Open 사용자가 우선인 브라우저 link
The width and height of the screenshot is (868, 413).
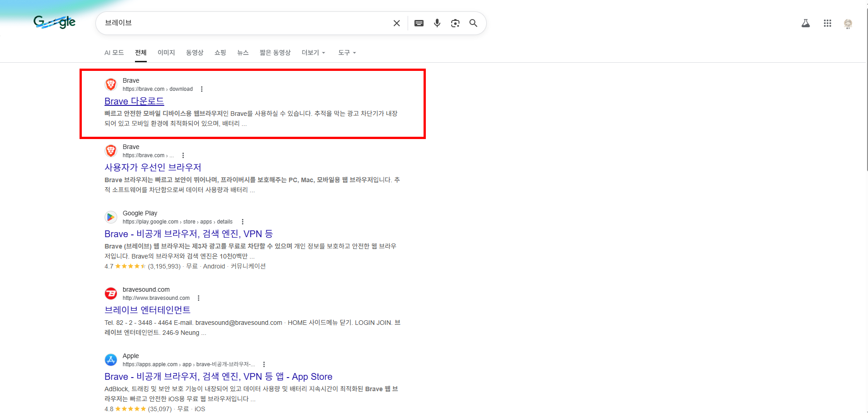click(x=153, y=168)
